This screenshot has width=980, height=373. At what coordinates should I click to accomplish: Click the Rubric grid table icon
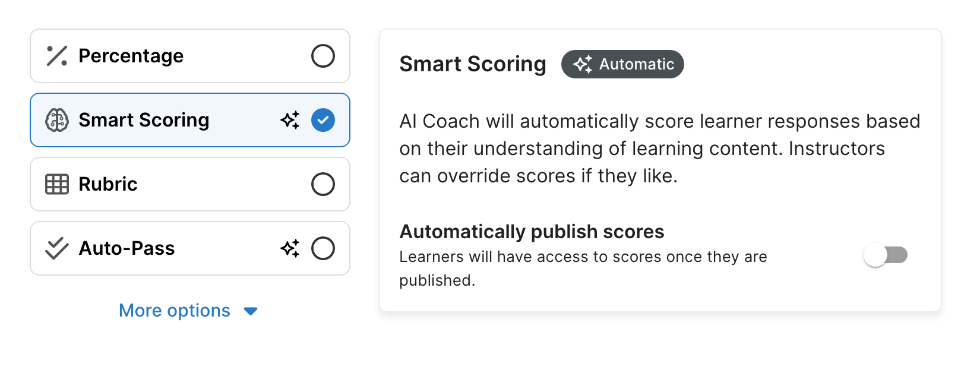click(x=57, y=184)
